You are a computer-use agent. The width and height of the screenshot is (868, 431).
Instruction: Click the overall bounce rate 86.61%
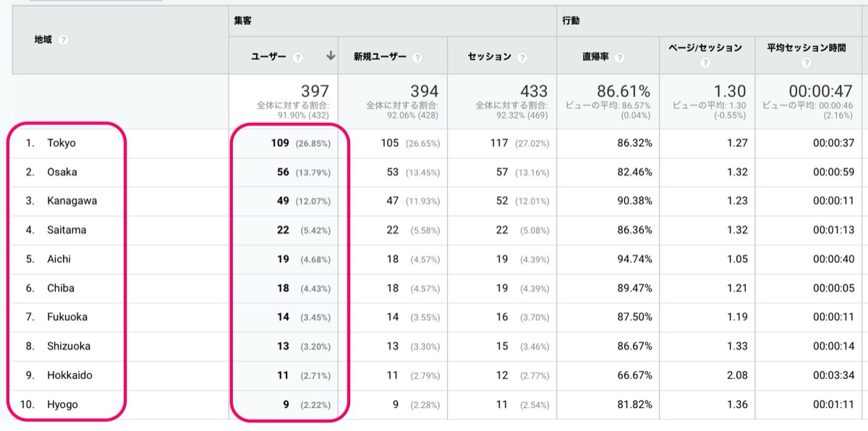click(624, 91)
